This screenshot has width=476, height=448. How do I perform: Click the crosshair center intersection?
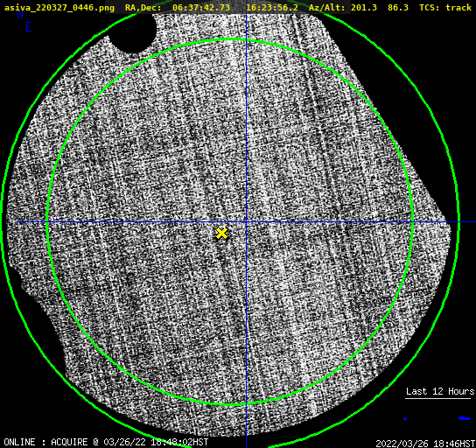[x=246, y=222]
